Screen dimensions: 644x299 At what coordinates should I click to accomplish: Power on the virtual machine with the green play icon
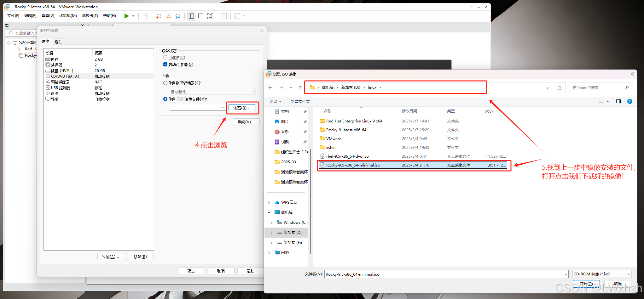coord(126,16)
